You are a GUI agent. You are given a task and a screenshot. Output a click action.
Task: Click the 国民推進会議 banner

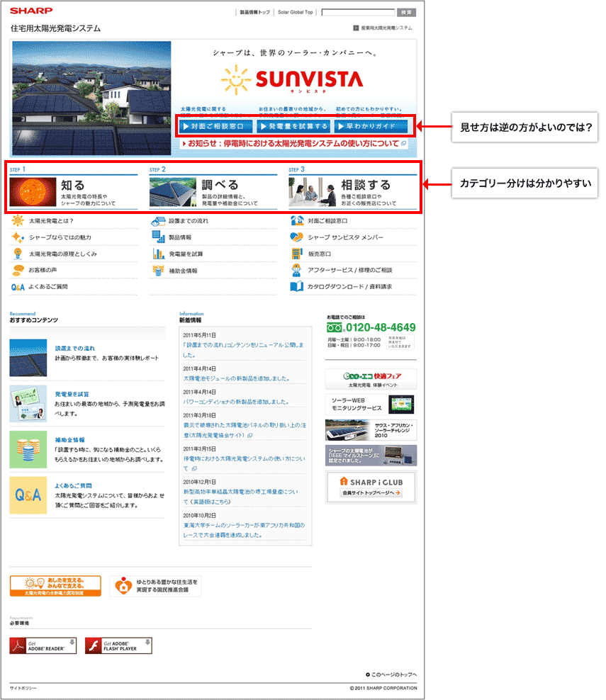coord(155,586)
